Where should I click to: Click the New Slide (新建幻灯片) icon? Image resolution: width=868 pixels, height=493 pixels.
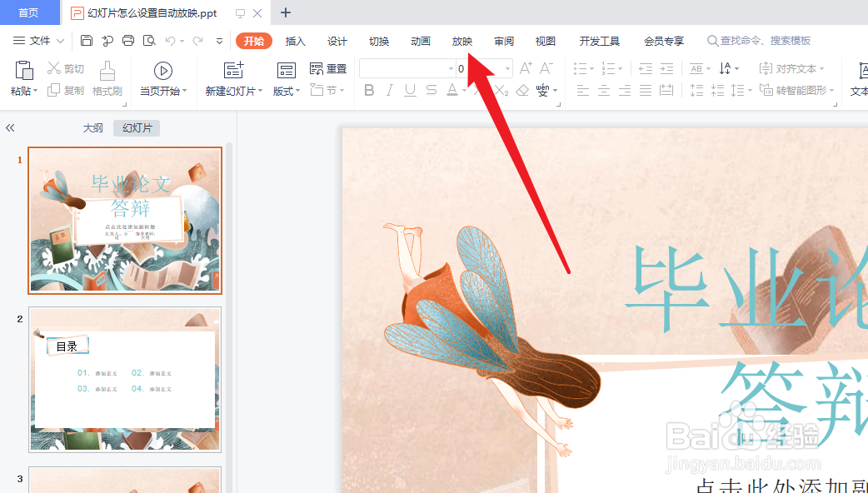[233, 70]
